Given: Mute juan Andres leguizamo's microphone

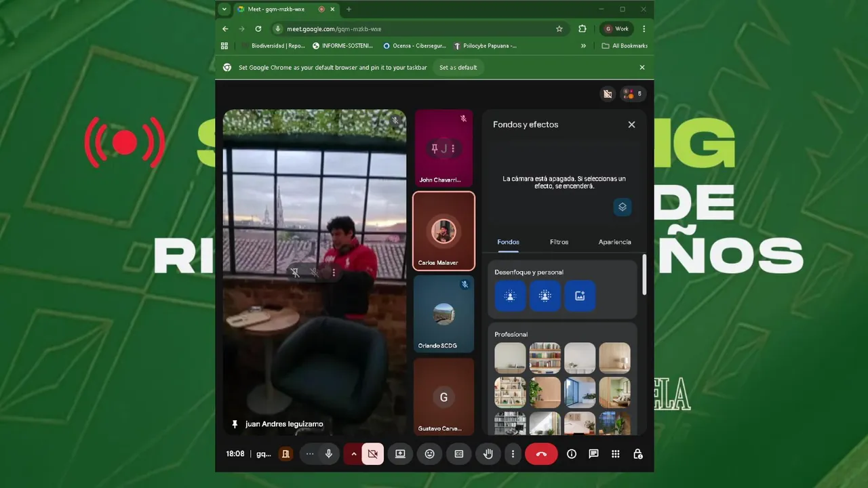Looking at the screenshot, I should (314, 272).
